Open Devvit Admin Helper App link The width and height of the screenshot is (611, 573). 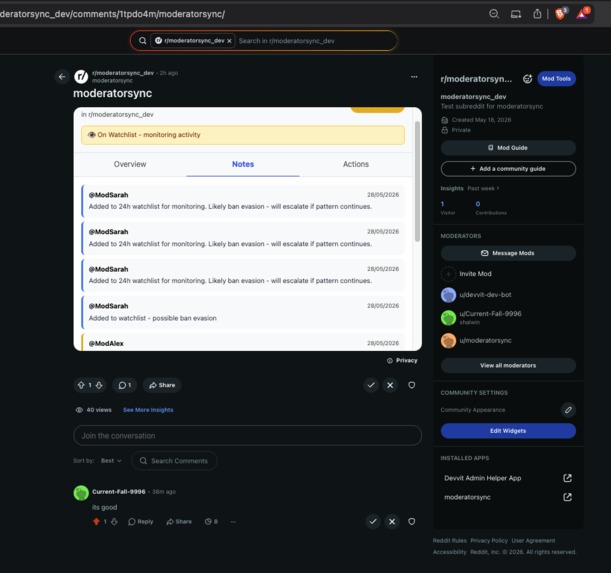(x=508, y=478)
